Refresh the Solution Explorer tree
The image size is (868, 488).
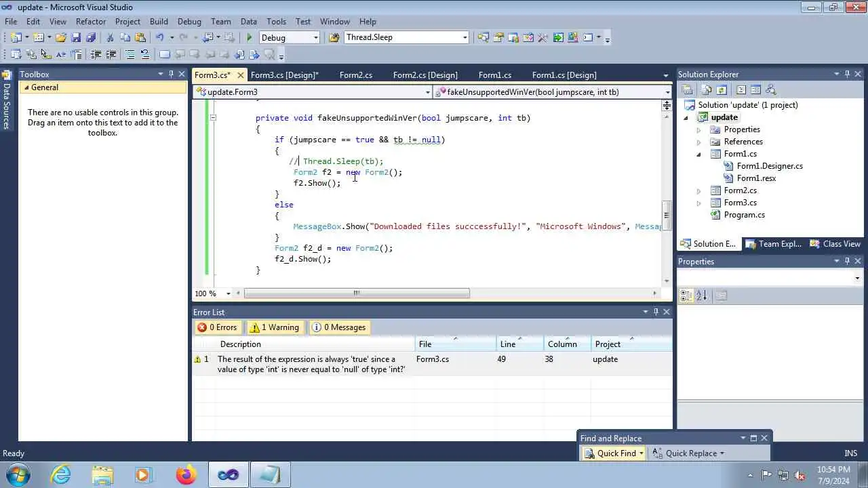722,89
